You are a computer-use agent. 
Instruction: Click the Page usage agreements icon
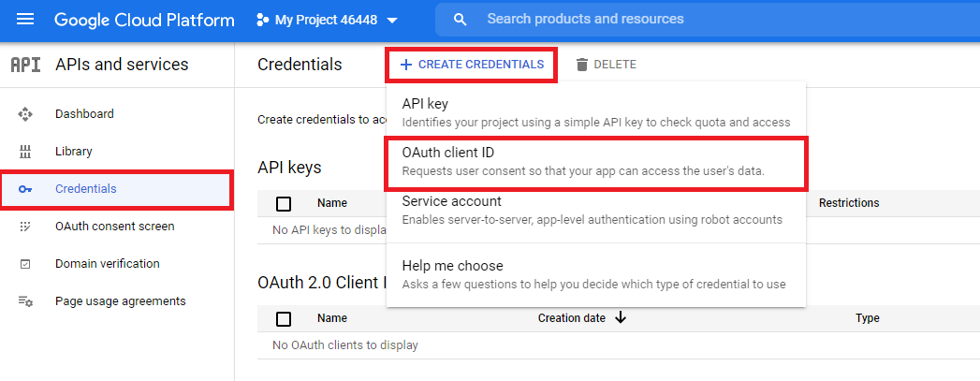pos(25,301)
